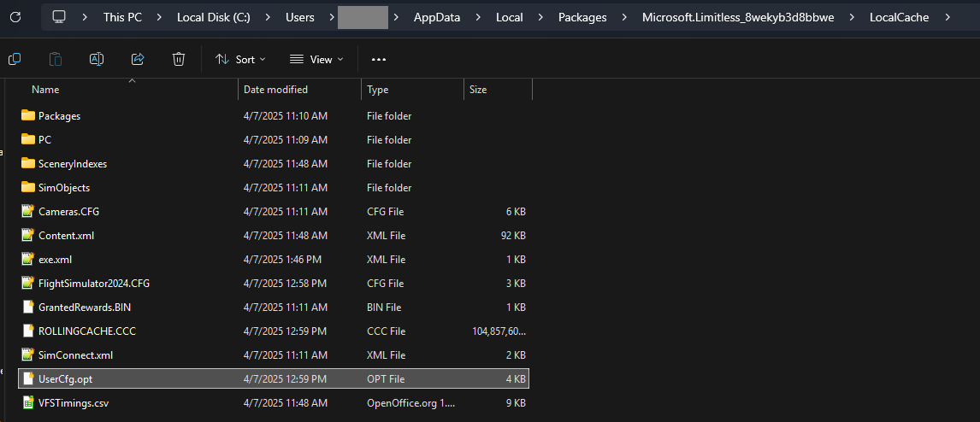Viewport: 980px width, 422px height.
Task: Expand the chevron after Packages in the address bar
Action: [x=624, y=17]
